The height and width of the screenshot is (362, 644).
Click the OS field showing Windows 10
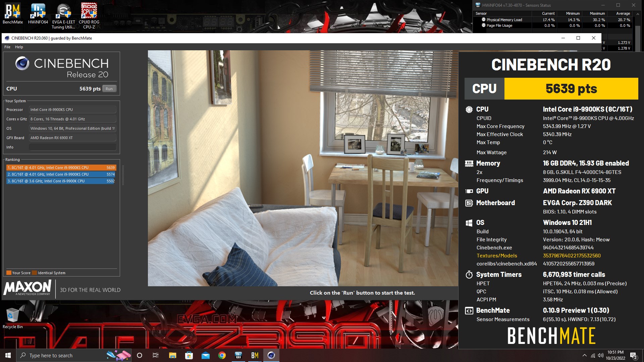(72, 128)
